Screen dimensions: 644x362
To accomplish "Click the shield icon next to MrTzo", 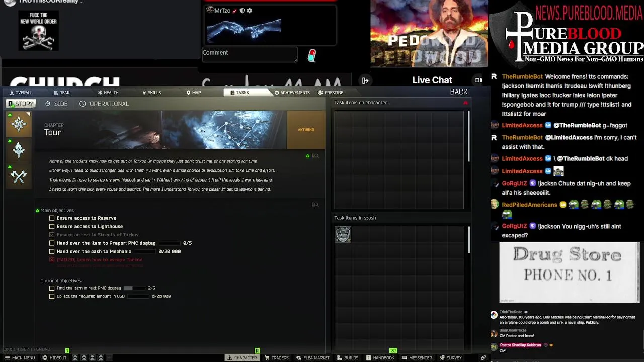I will coord(242,11).
